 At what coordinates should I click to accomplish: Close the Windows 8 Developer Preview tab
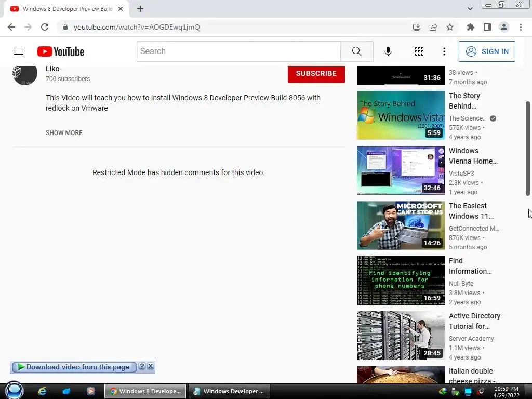(121, 9)
